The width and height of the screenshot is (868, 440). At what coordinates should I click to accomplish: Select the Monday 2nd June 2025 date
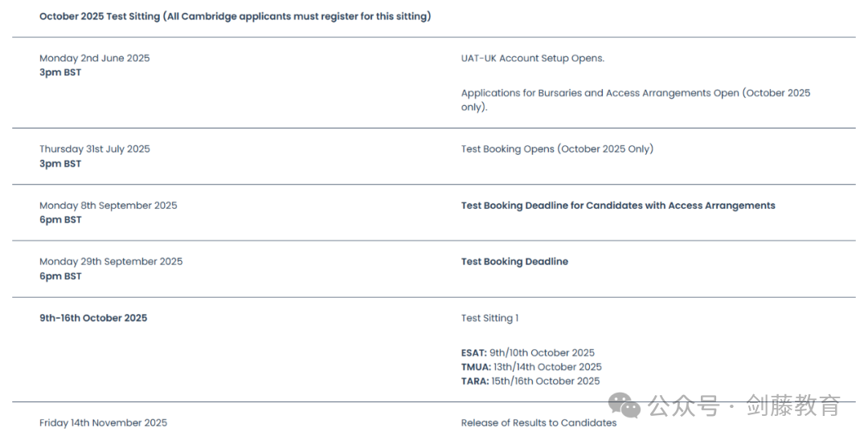(95, 58)
